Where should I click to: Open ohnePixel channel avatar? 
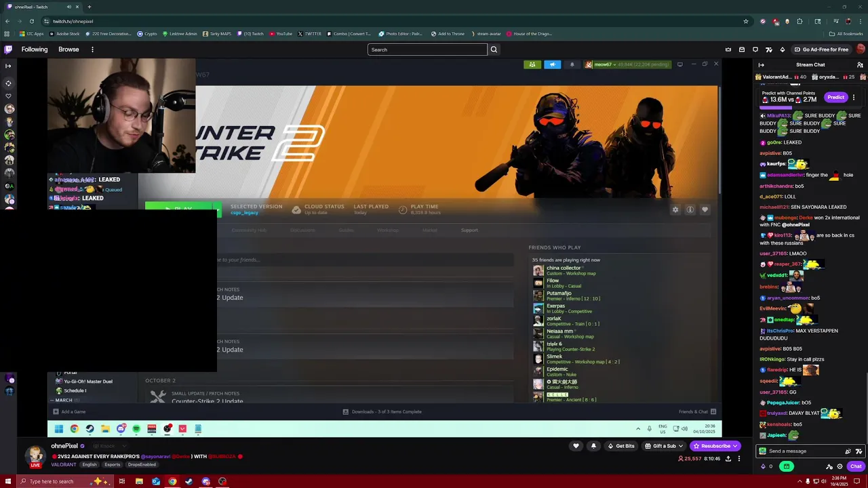coord(35,455)
